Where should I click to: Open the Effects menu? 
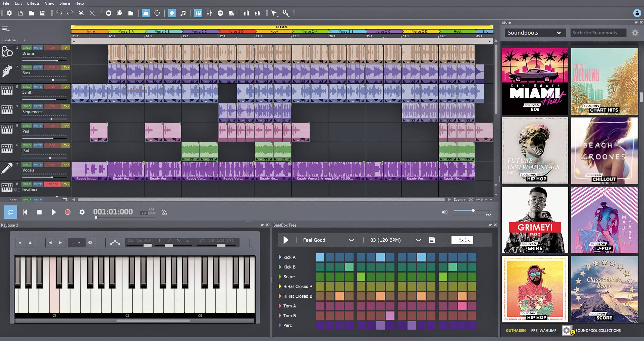[x=33, y=3]
